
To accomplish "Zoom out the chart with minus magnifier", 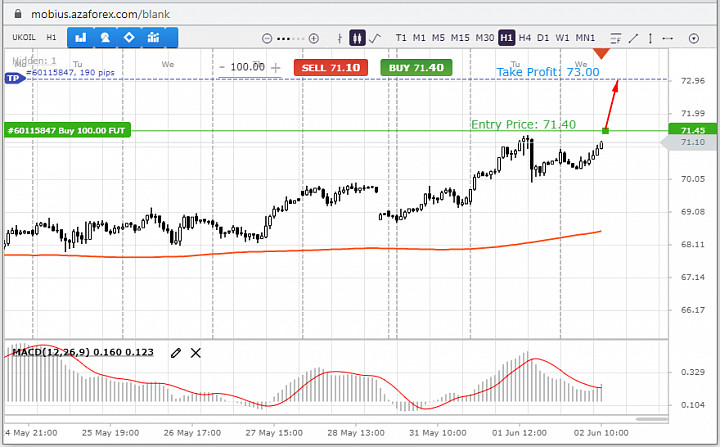I will pyautogui.click(x=267, y=38).
